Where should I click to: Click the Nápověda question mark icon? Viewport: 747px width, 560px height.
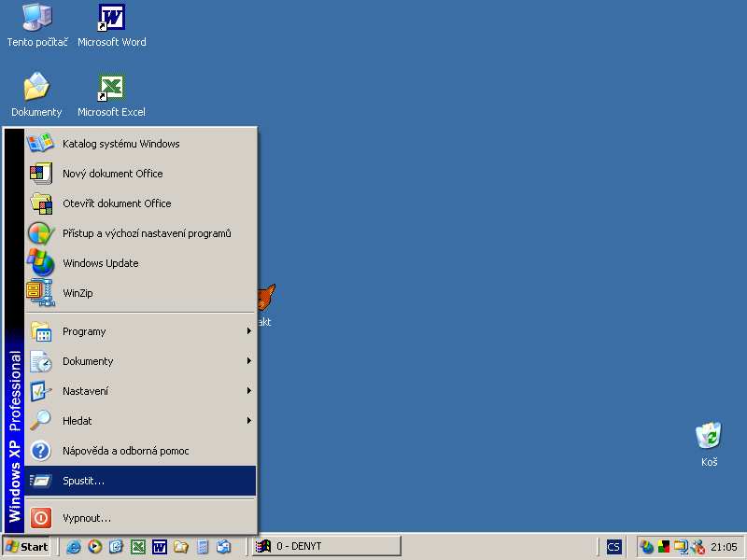(40, 451)
